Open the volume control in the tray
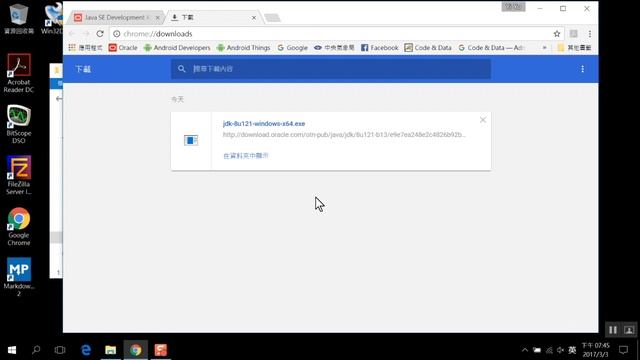The width and height of the screenshot is (640, 360). click(x=560, y=350)
